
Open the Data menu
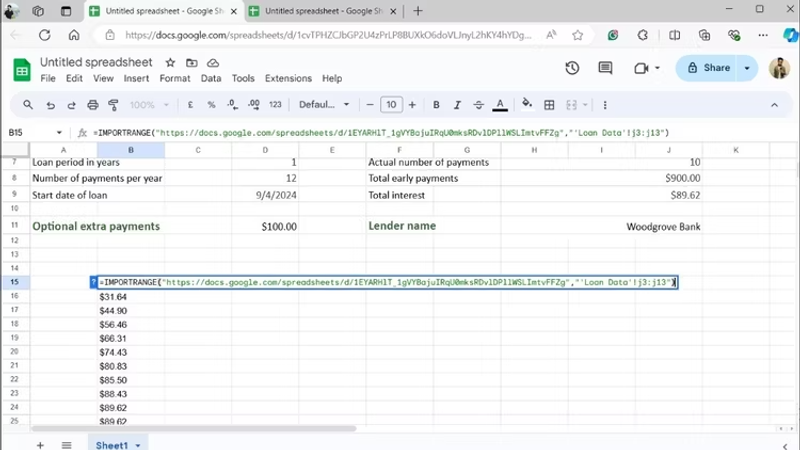[211, 78]
